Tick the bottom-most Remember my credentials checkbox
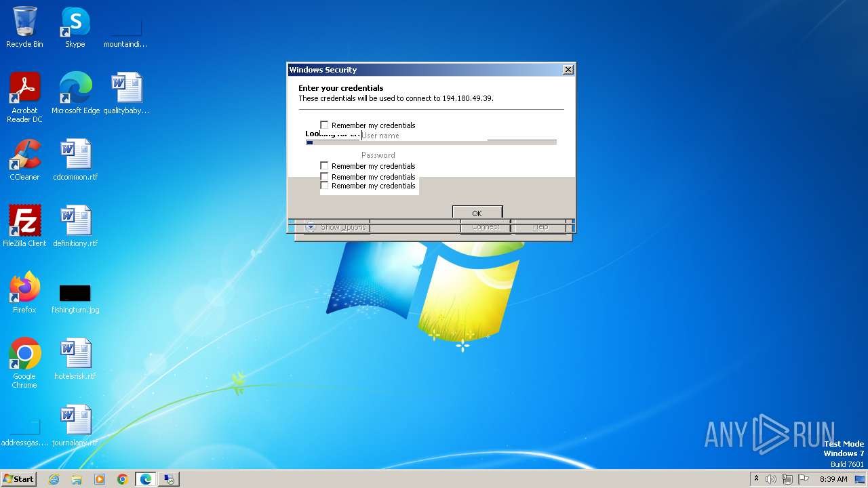868x488 pixels. (324, 186)
